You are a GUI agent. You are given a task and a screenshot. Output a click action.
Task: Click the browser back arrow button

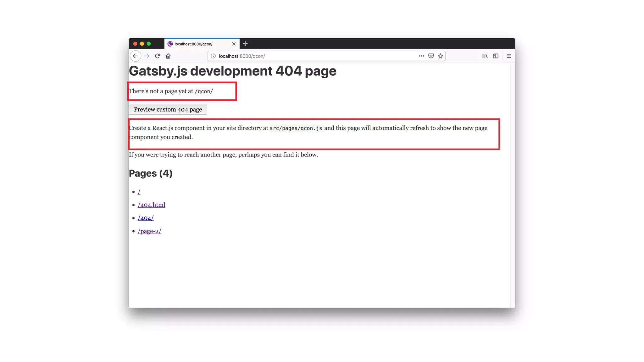136,56
